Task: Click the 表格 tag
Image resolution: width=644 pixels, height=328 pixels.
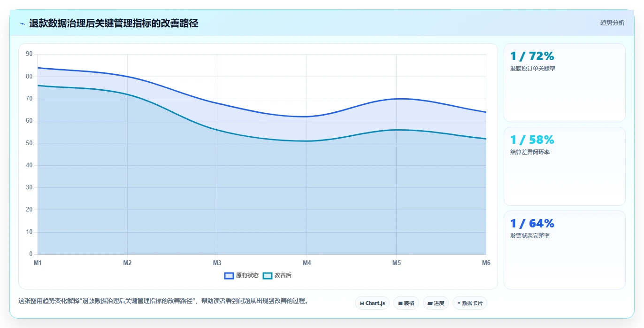Action: click(406, 303)
